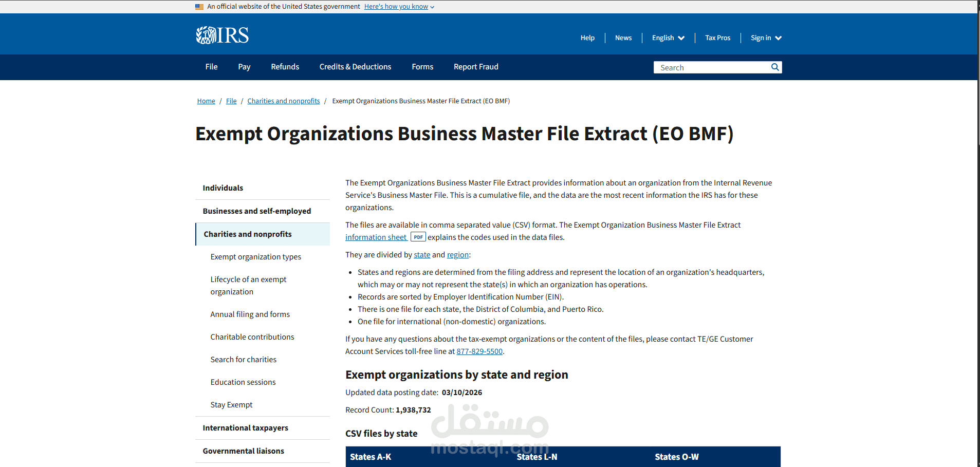The width and height of the screenshot is (980, 467).
Task: Open the Refunds menu
Action: click(x=285, y=67)
